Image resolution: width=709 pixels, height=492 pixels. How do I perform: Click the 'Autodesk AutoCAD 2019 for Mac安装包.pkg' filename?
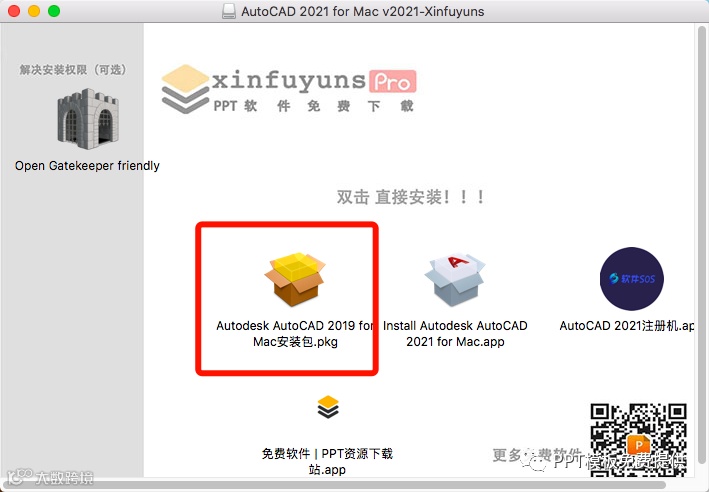click(x=295, y=333)
